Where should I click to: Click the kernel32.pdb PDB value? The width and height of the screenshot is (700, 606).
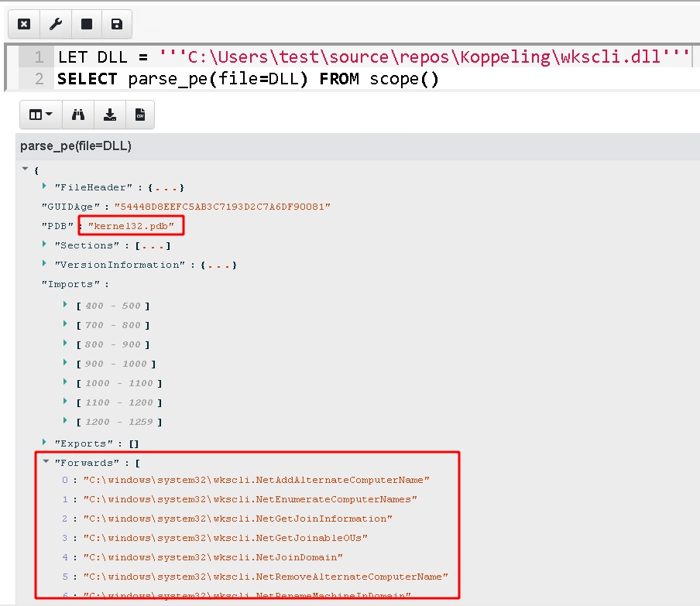[x=131, y=226]
